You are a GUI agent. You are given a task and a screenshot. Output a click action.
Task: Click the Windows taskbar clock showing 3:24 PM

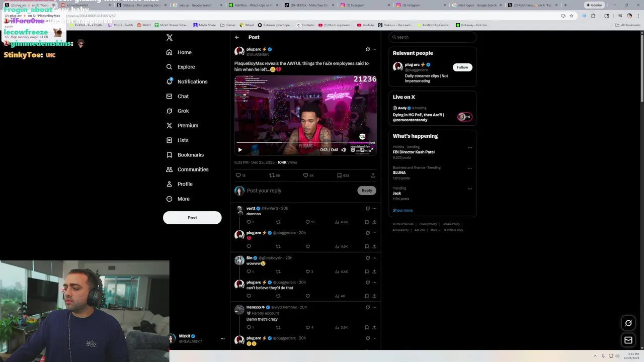point(632,356)
